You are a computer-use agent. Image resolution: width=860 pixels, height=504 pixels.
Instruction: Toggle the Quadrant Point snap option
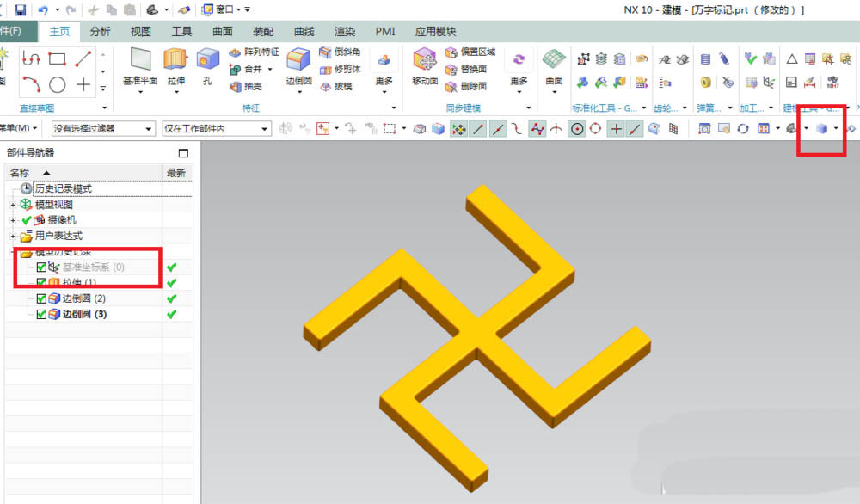click(x=596, y=129)
